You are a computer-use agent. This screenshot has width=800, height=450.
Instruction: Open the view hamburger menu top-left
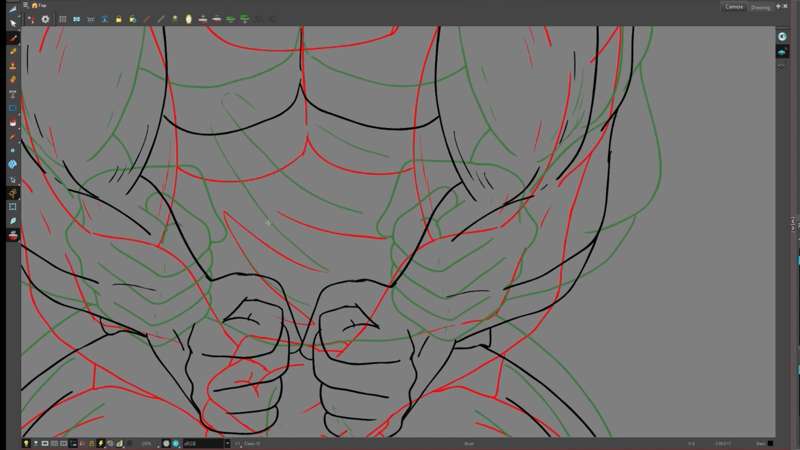26,5
